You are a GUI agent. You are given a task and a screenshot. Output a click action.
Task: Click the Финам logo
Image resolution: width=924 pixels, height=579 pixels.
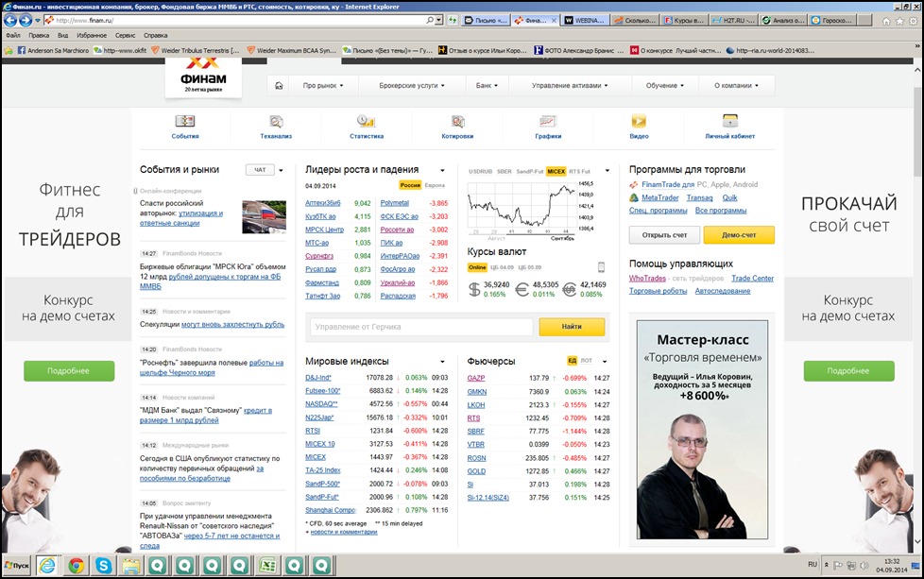pos(203,78)
